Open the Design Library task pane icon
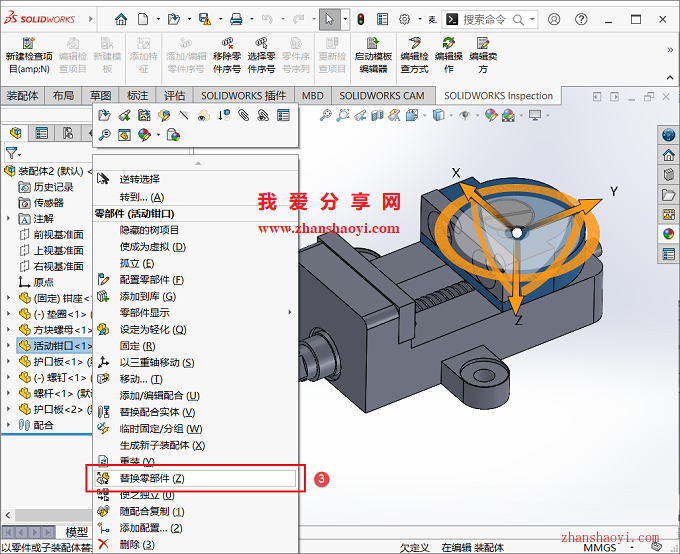680x554 pixels. [668, 174]
